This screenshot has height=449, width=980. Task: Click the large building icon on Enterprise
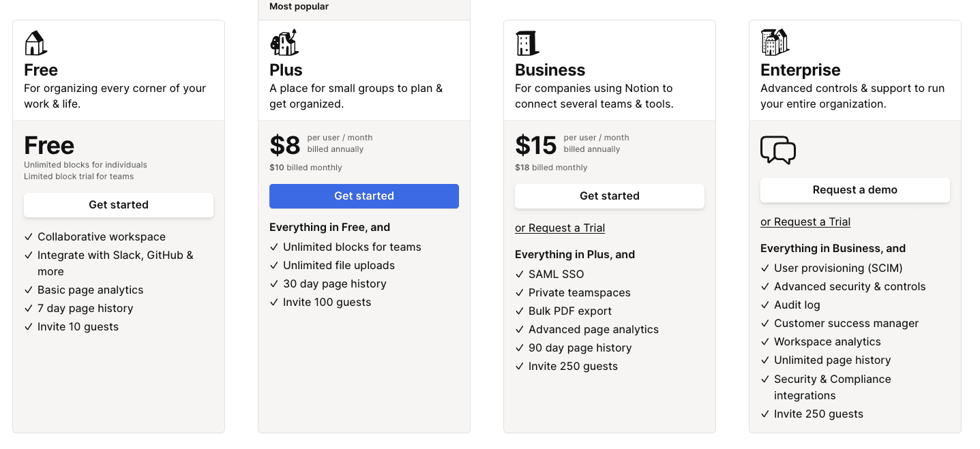coord(774,42)
